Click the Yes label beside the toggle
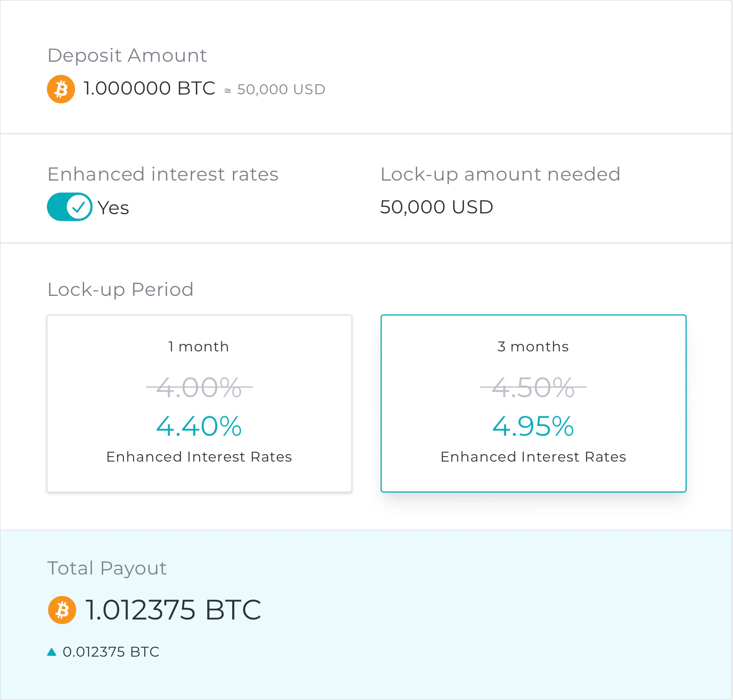This screenshot has width=733, height=700. tap(113, 208)
